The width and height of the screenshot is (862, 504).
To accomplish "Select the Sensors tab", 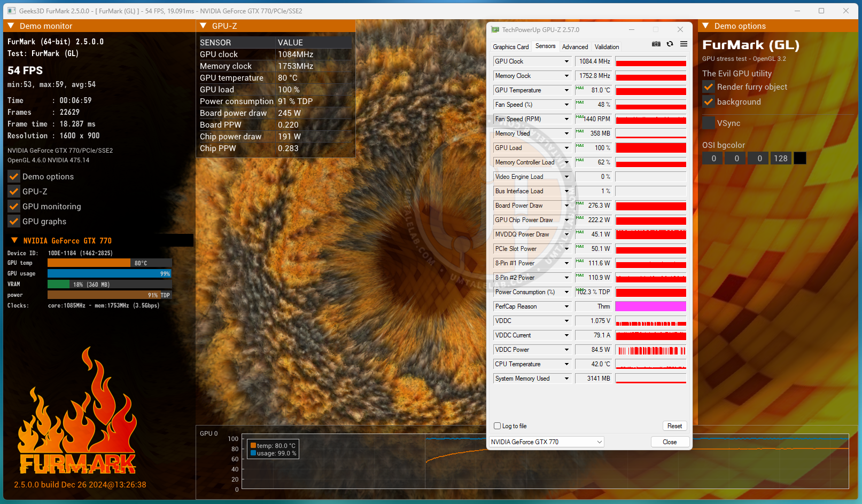I will point(546,46).
